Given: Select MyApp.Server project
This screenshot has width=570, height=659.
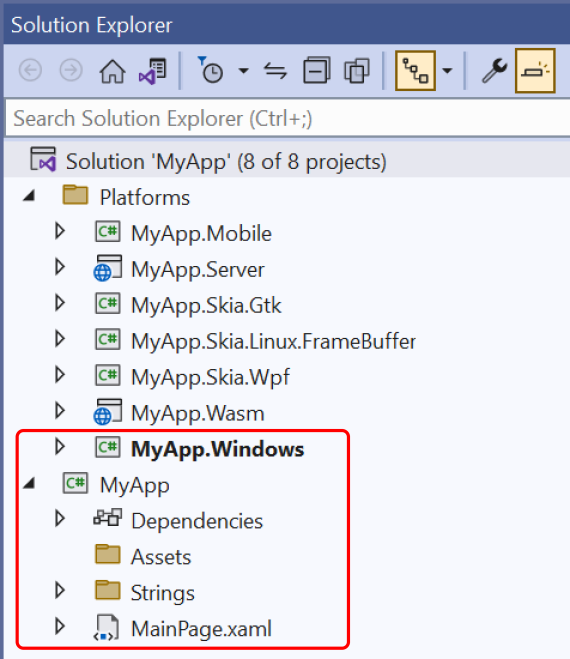Looking at the screenshot, I should click(198, 270).
